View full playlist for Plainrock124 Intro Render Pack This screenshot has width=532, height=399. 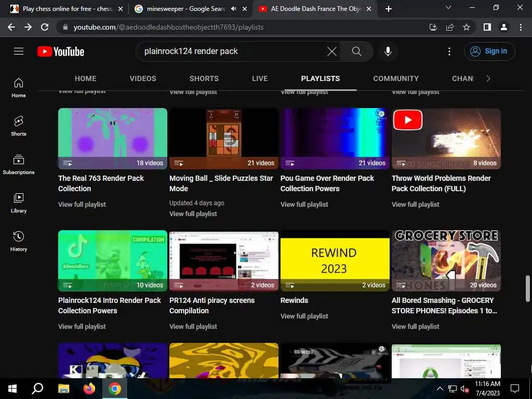coord(82,327)
